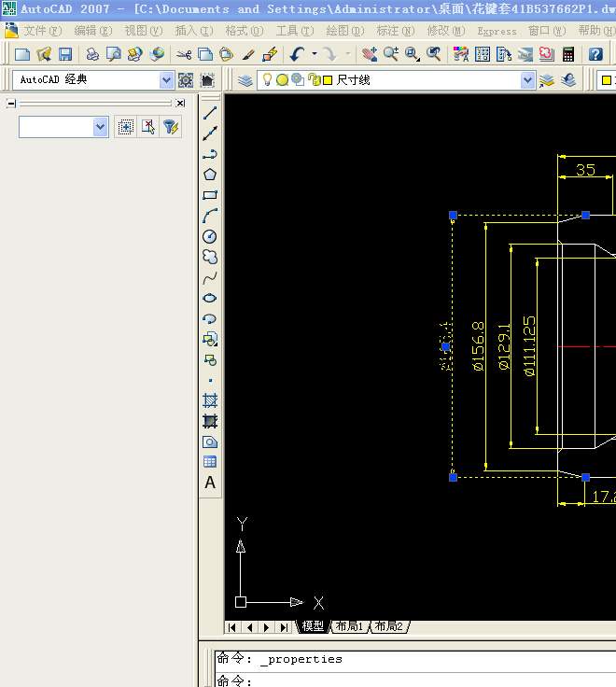
Task: Open the 格式 menu
Action: pos(242,31)
